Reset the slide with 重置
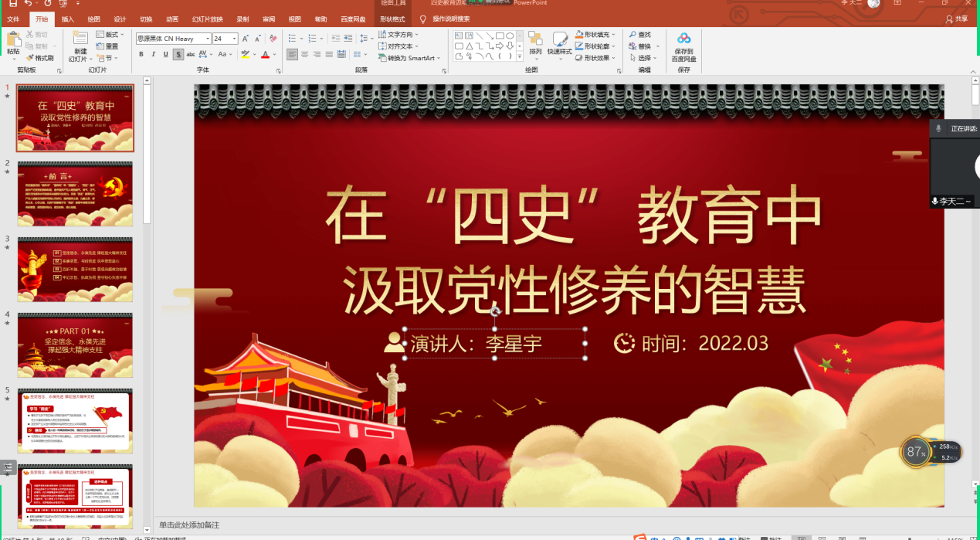Image resolution: width=980 pixels, height=540 pixels. (107, 46)
